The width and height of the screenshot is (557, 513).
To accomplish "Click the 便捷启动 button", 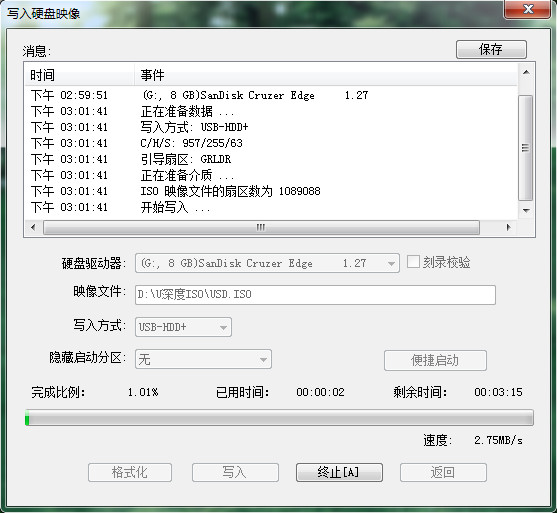I will pos(435,360).
